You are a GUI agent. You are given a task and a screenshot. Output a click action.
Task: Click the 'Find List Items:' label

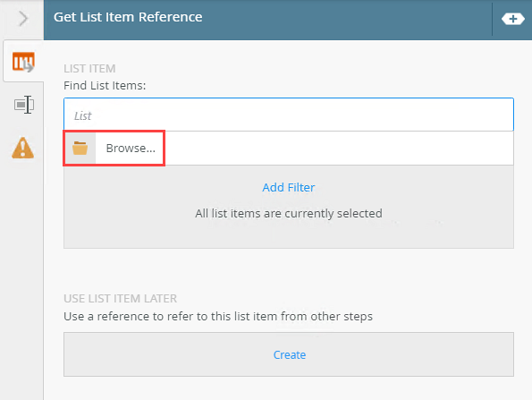[x=105, y=86]
